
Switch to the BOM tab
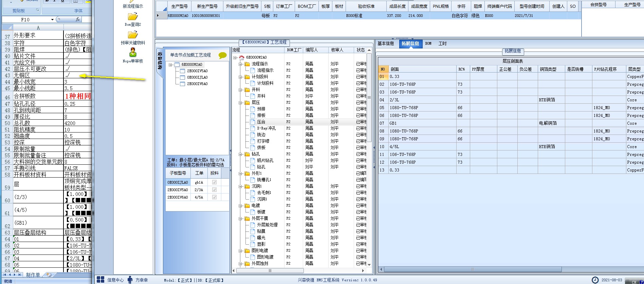[x=428, y=43]
